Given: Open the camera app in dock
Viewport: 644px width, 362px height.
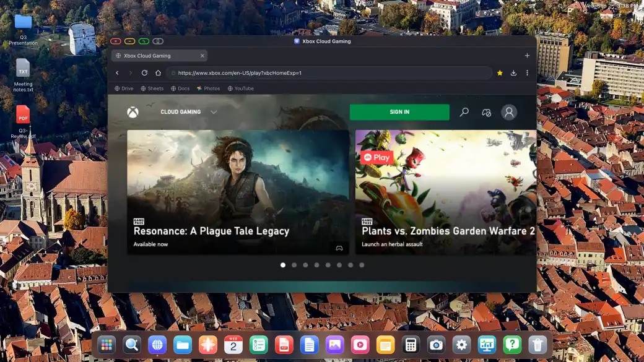Looking at the screenshot, I should click(x=436, y=345).
